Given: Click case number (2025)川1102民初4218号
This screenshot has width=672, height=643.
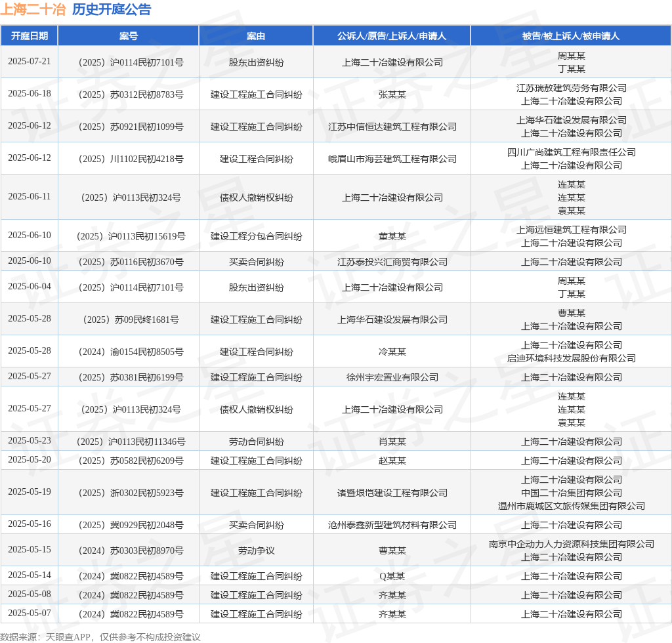Looking at the screenshot, I should pyautogui.click(x=131, y=159).
